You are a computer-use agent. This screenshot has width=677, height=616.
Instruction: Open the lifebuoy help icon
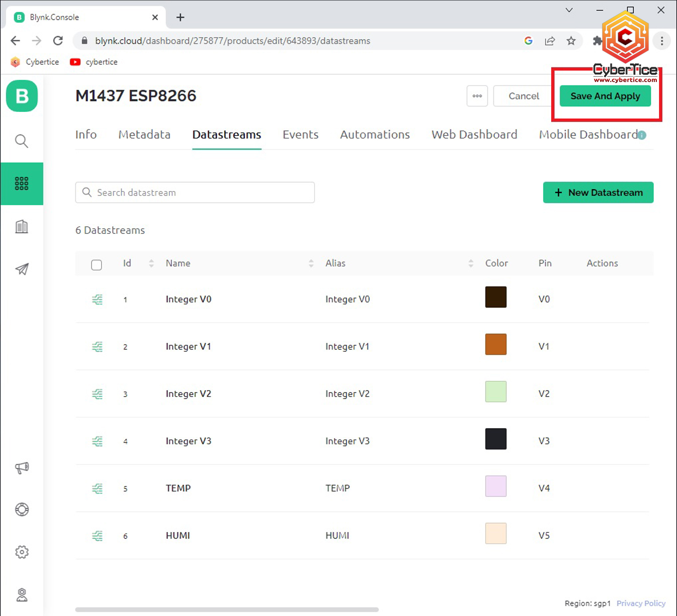pyautogui.click(x=22, y=509)
